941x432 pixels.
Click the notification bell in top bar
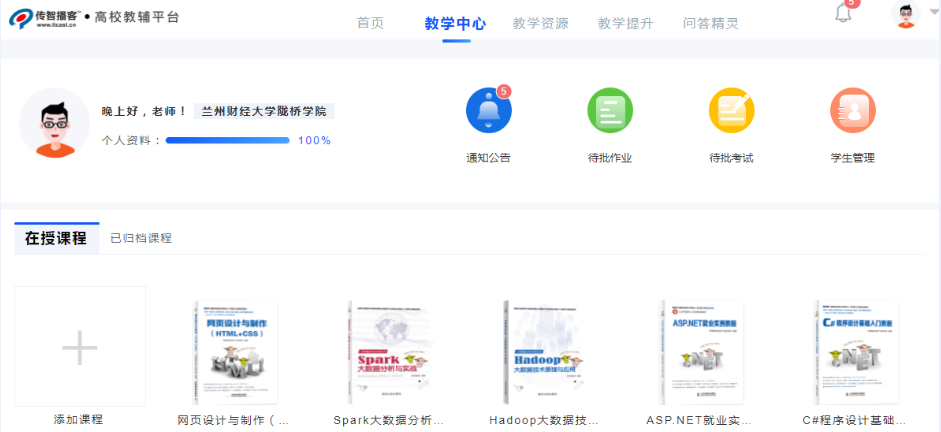click(843, 13)
